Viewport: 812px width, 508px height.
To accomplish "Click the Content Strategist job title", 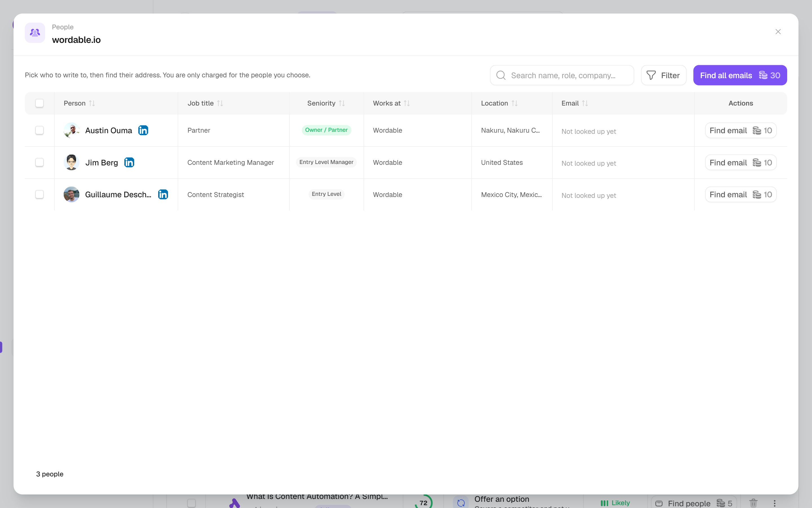I will click(215, 195).
